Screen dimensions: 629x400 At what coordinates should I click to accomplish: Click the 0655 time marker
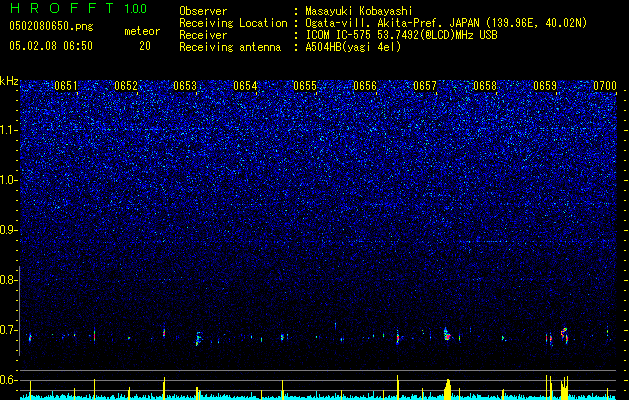click(305, 86)
